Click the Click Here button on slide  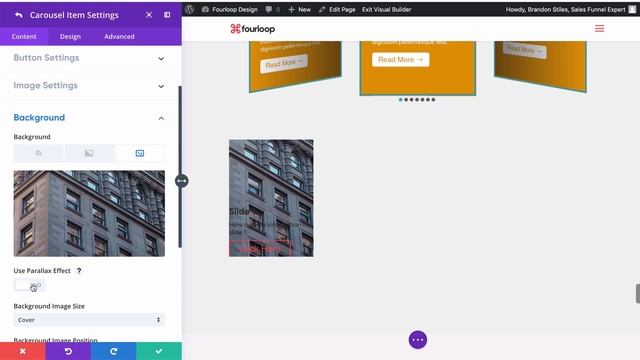pos(260,249)
